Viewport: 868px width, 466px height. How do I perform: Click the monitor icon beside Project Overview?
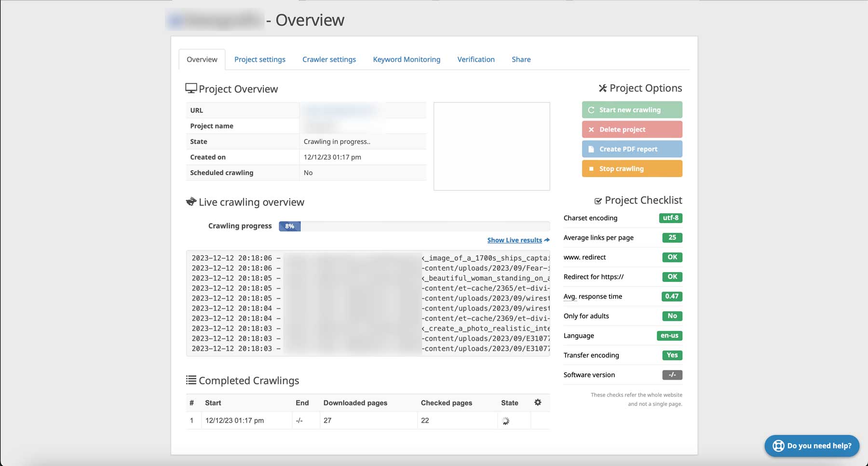click(x=191, y=88)
